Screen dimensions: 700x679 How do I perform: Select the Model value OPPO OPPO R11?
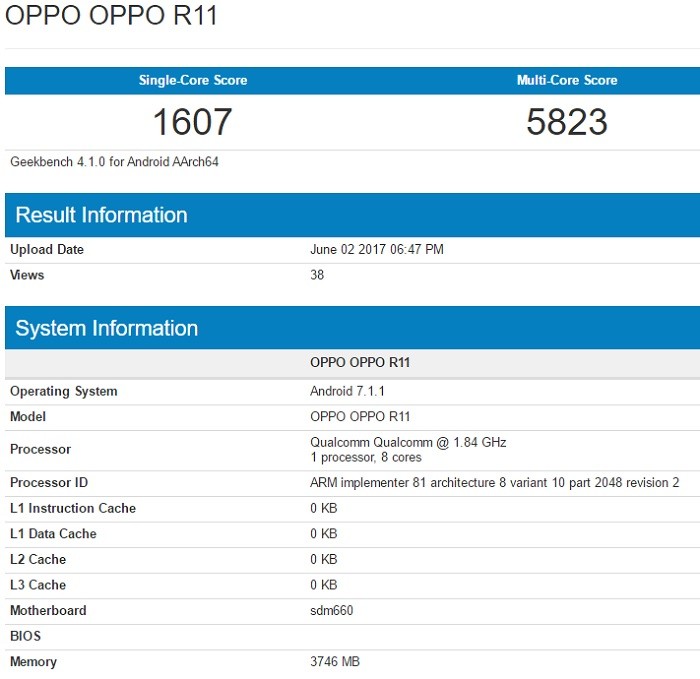pos(360,417)
